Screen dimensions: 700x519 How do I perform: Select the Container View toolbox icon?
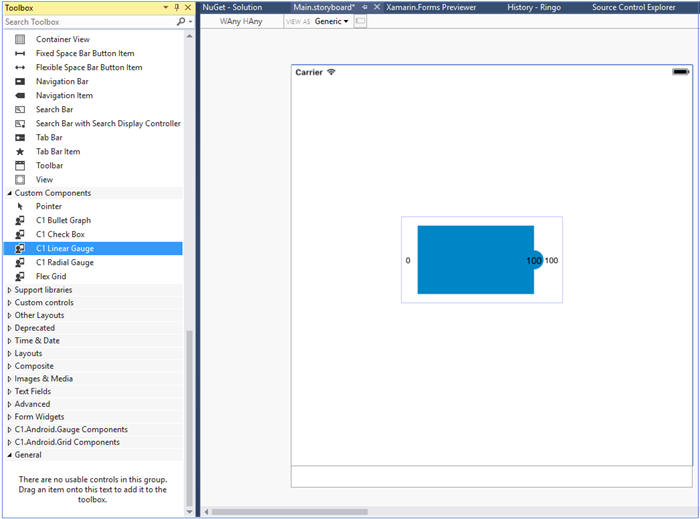point(20,39)
